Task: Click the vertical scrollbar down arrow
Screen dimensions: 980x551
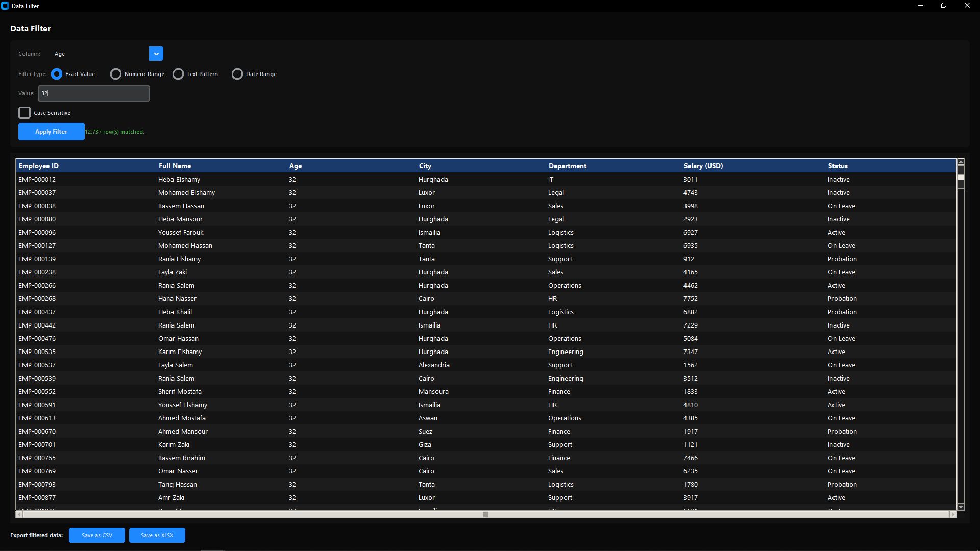Action: 961,507
